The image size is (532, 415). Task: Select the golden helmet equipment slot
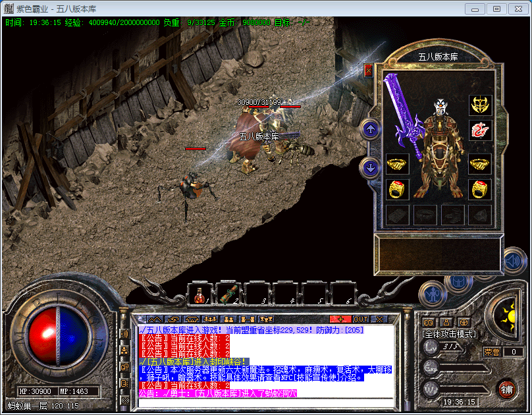(x=480, y=105)
